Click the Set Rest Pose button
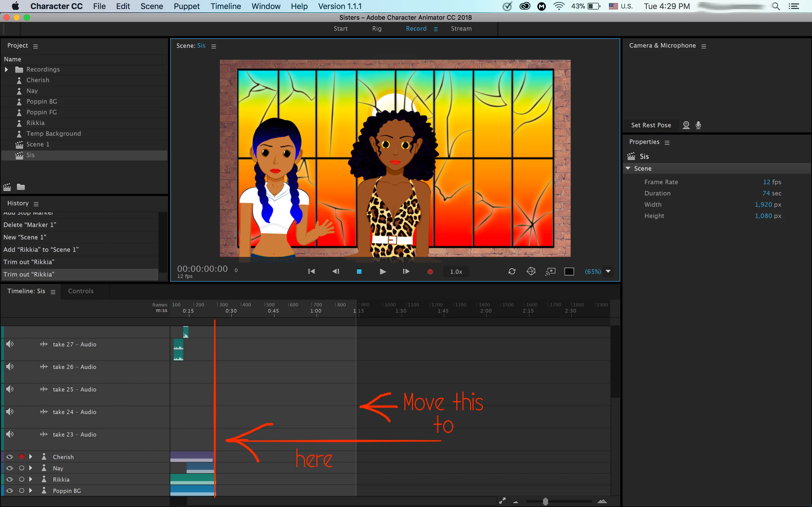Image resolution: width=812 pixels, height=507 pixels. tap(651, 125)
